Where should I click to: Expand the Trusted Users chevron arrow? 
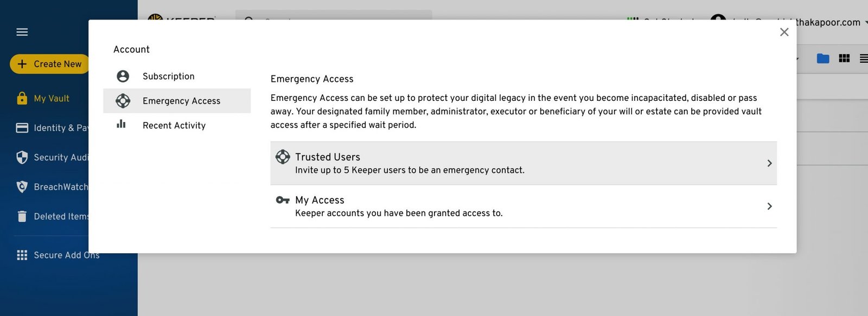tap(769, 163)
